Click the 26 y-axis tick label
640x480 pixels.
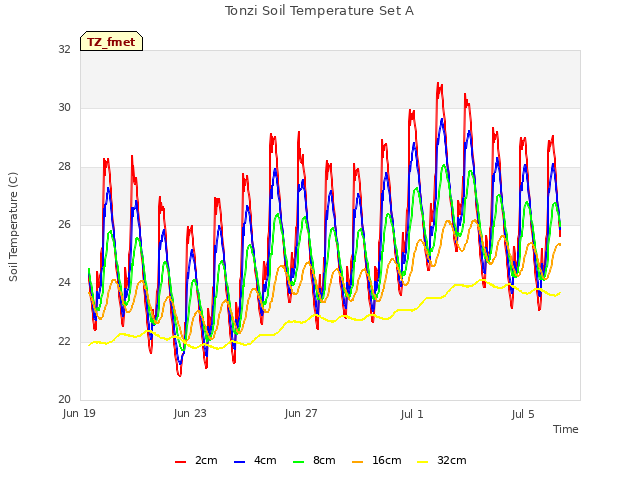[64, 224]
